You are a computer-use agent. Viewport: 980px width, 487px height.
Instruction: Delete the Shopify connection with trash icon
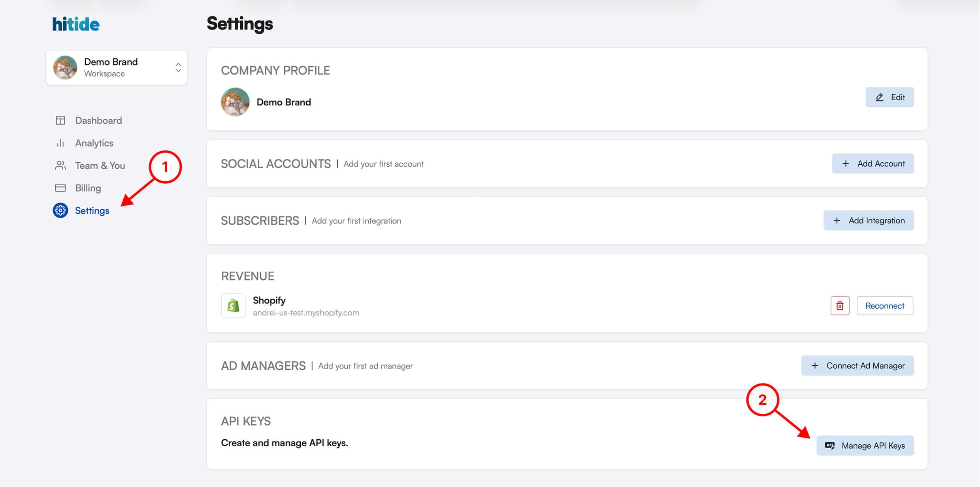(x=840, y=306)
